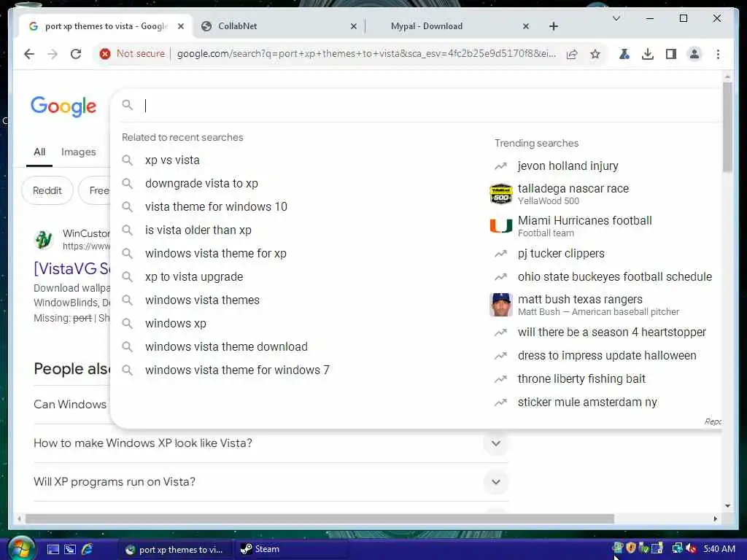Select suggestion downgrade vista to xp
The width and height of the screenshot is (747, 560).
pos(201,184)
